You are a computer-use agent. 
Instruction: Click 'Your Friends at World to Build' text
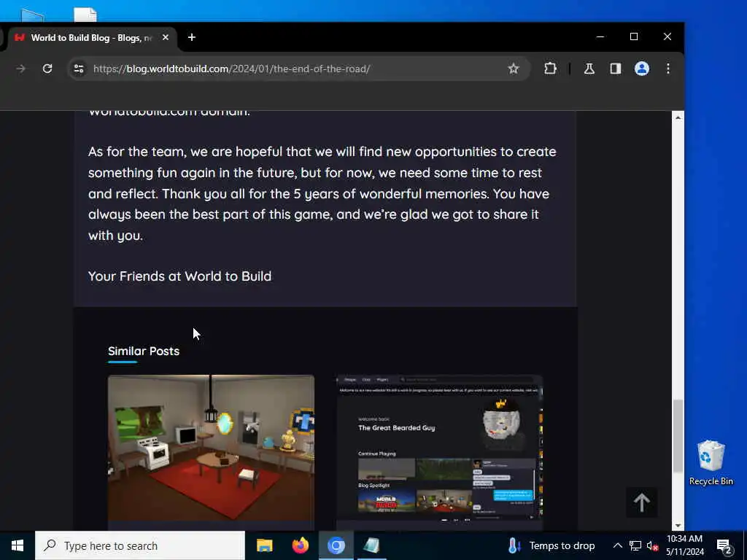pos(179,276)
